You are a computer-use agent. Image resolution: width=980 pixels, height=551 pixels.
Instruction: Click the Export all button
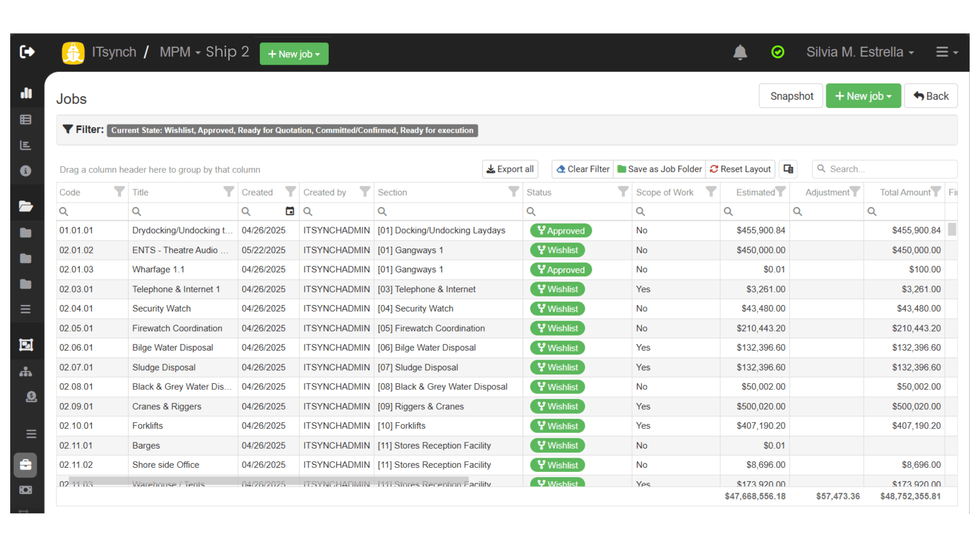(509, 169)
